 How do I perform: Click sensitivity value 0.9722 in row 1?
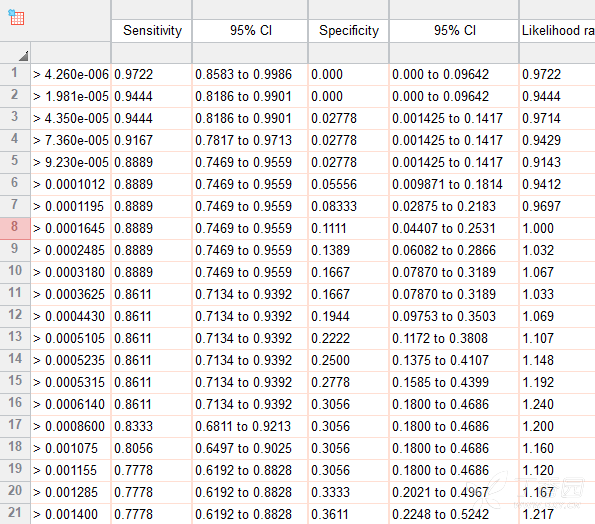[x=152, y=74]
